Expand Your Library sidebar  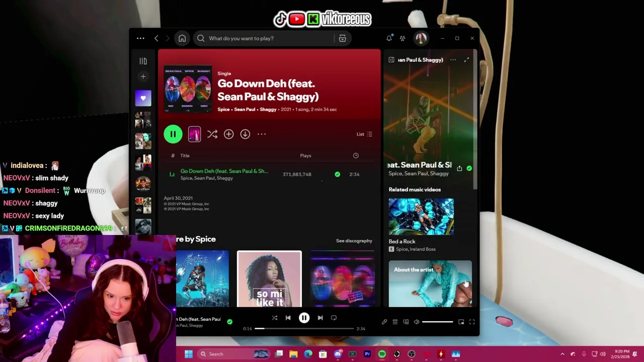[x=143, y=61]
